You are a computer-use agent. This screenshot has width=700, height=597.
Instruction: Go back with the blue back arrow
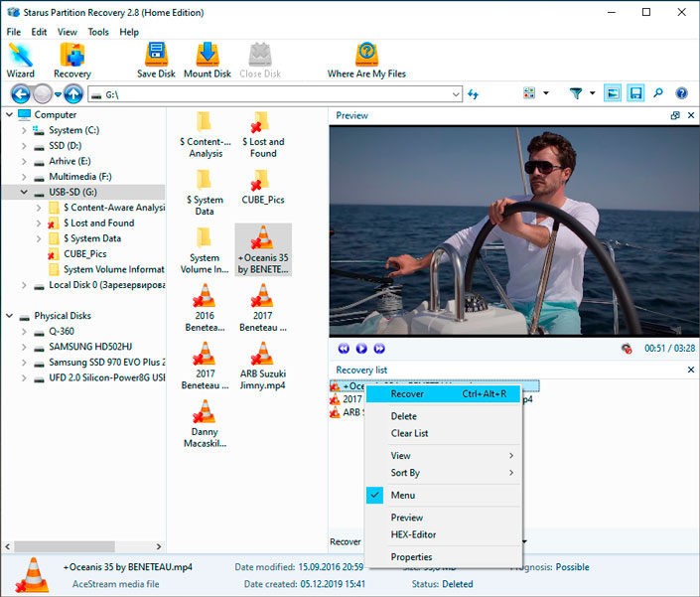[x=21, y=94]
